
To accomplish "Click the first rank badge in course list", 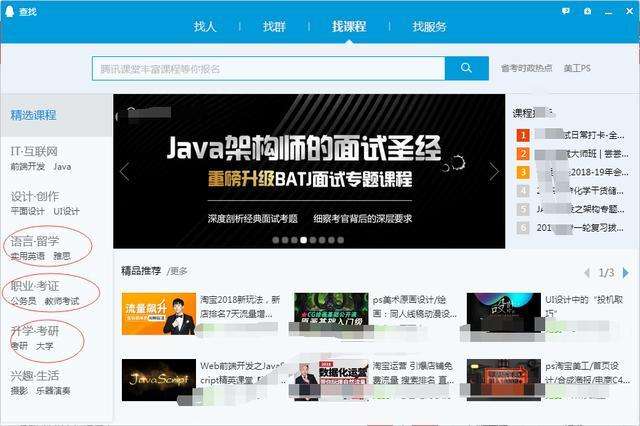I will click(522, 135).
